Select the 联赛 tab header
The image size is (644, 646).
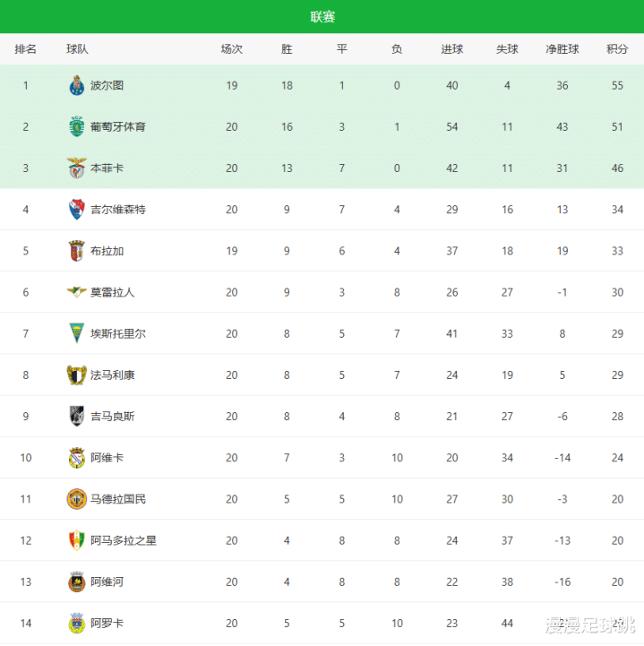(322, 17)
